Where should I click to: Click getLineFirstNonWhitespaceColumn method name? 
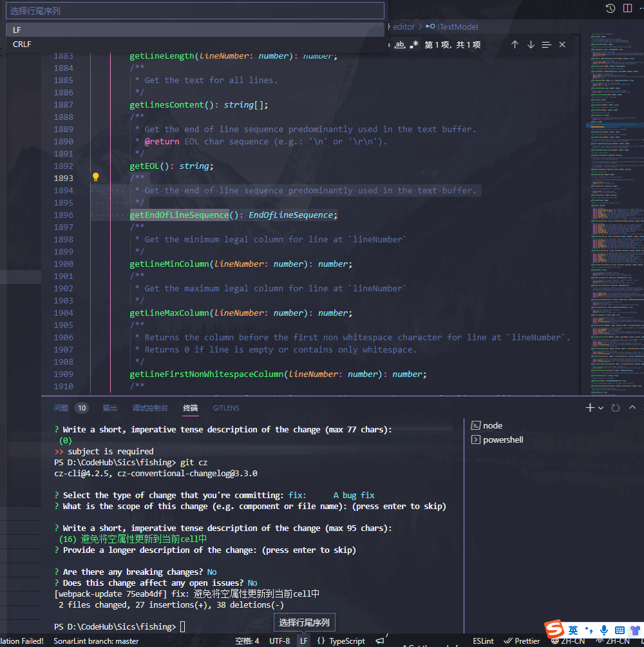[x=207, y=374]
